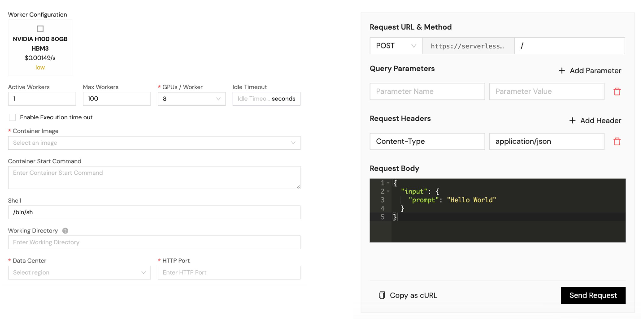Click the Request Headers heading
This screenshot has width=644, height=324.
pos(400,118)
